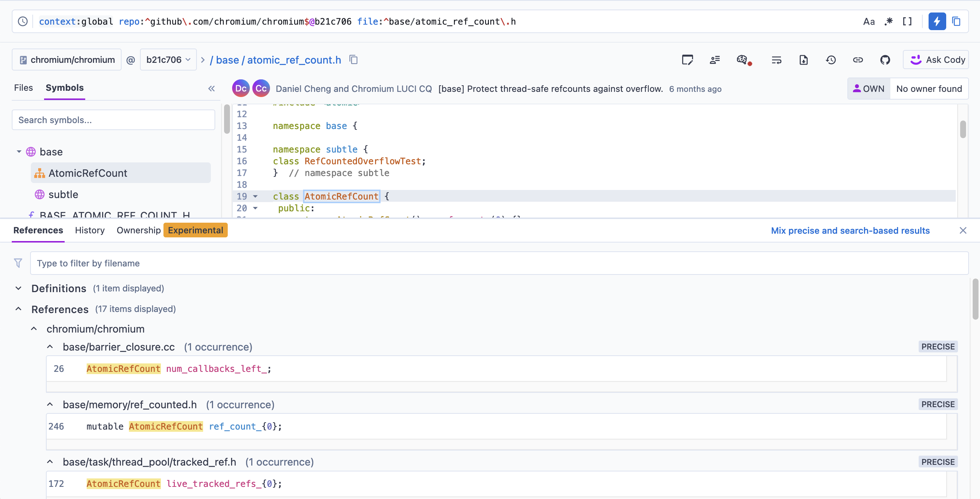Select subtle namespace symbol
Screen dimensions: 980x499
pyautogui.click(x=63, y=194)
